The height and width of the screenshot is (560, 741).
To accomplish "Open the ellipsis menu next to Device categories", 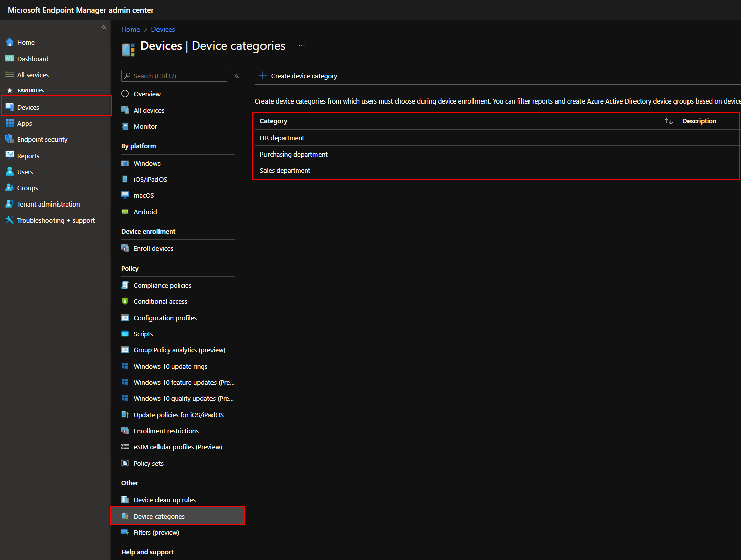I will point(301,45).
